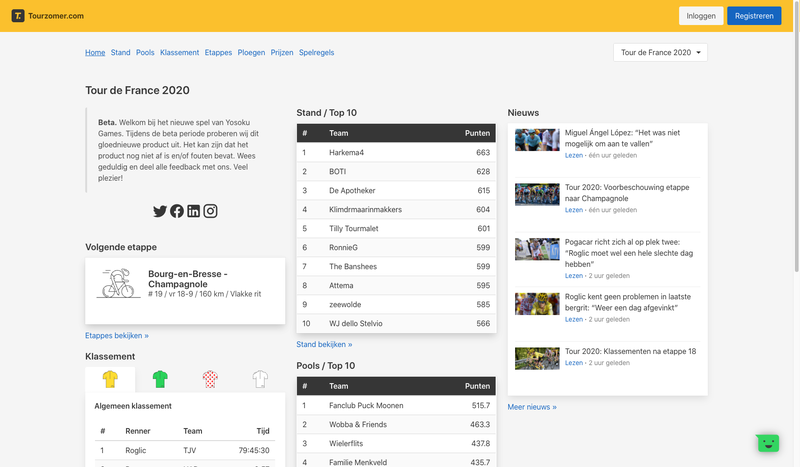Click the Tourzomer.com logo icon

[x=19, y=16]
